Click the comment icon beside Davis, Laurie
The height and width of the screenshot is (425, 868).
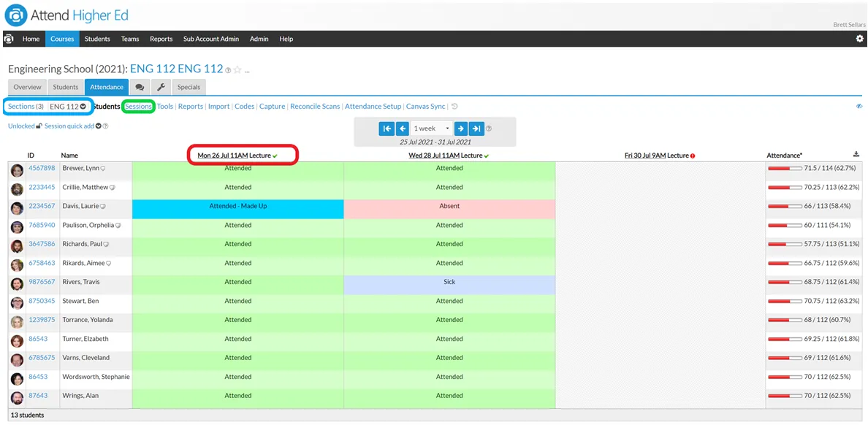[x=102, y=207]
